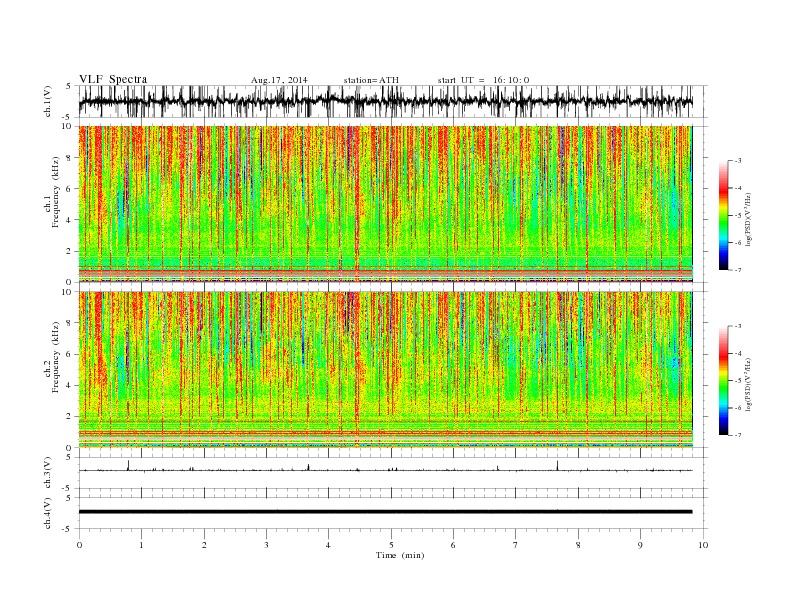Click the 'Aug.17, 2014' date label
The height and width of the screenshot is (612, 792).
tap(279, 80)
